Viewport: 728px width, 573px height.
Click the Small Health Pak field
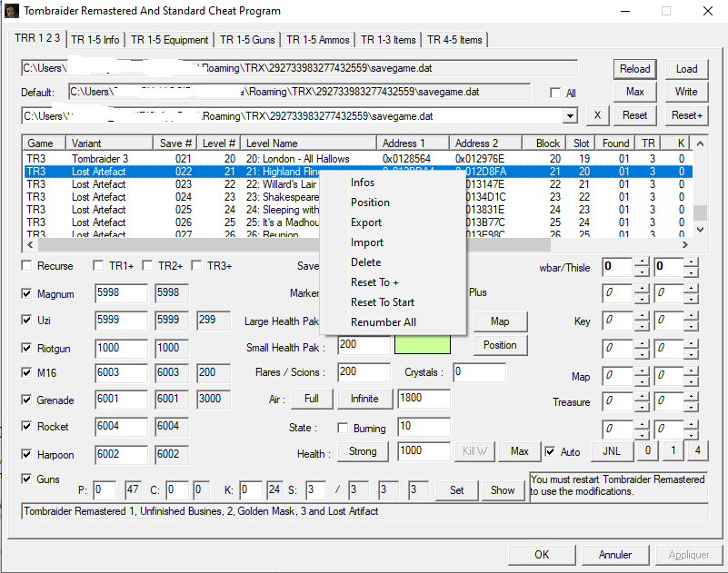(x=364, y=345)
